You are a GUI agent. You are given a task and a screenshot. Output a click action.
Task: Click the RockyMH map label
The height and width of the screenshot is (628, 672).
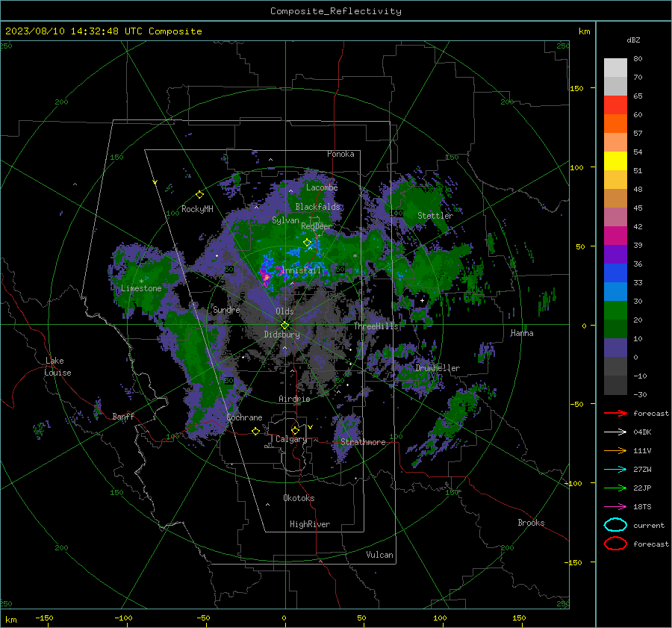(x=197, y=209)
